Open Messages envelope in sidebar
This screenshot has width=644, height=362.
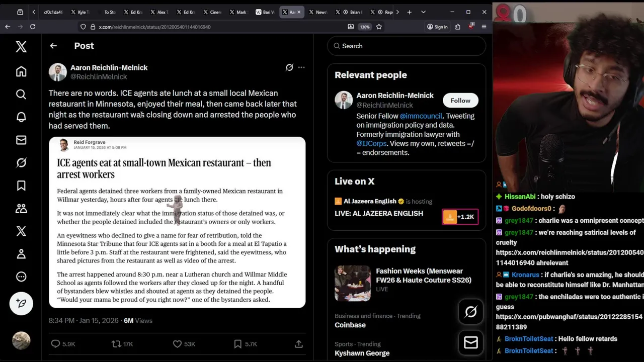pyautogui.click(x=21, y=140)
